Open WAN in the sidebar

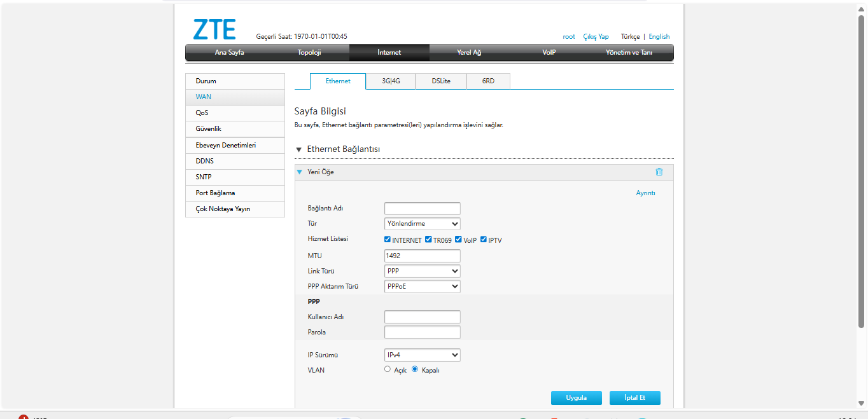[235, 97]
